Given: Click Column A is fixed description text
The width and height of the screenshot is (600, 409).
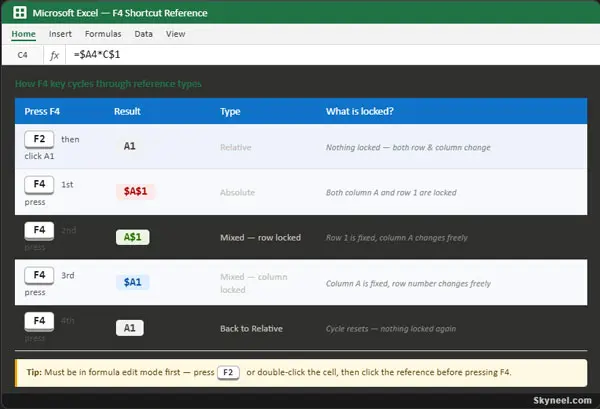Looking at the screenshot, I should click(408, 284).
